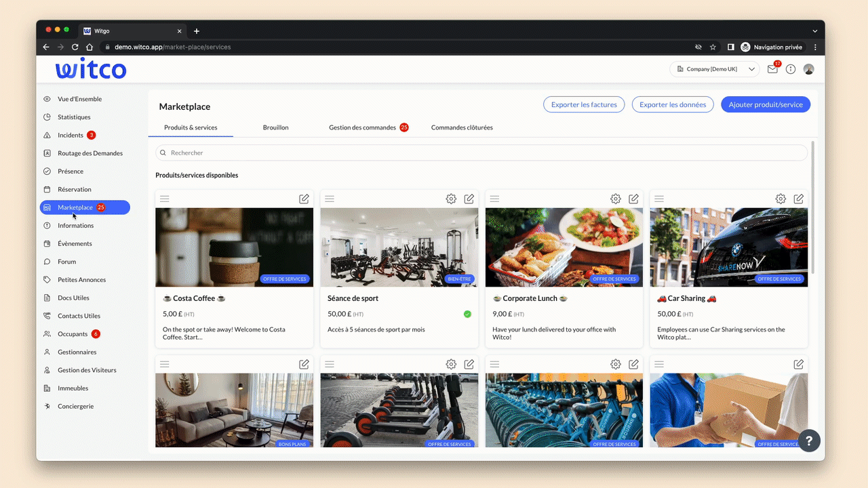The image size is (868, 488).
Task: Click Ajouter produit/service button
Action: pos(765,104)
